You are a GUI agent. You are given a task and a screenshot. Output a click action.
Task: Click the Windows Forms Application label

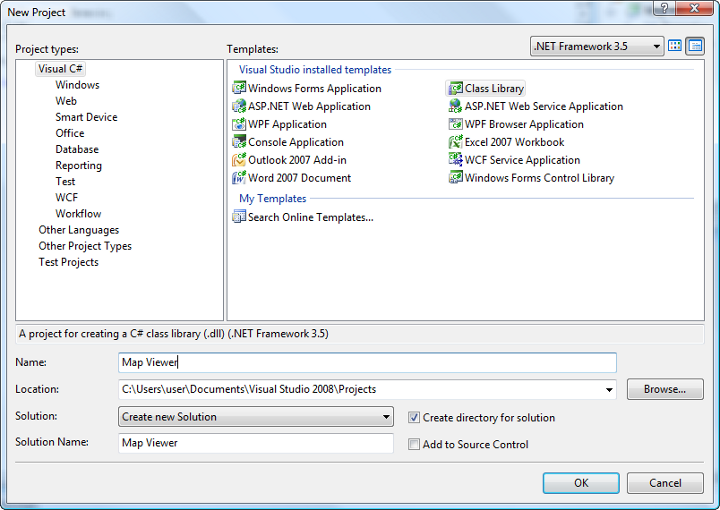[315, 88]
